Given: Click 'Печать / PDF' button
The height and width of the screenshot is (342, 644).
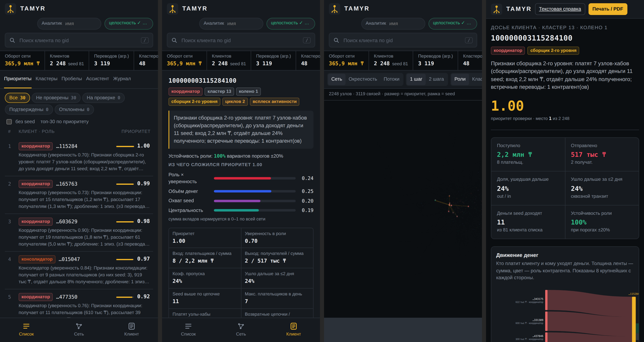Looking at the screenshot, I should pos(608,9).
